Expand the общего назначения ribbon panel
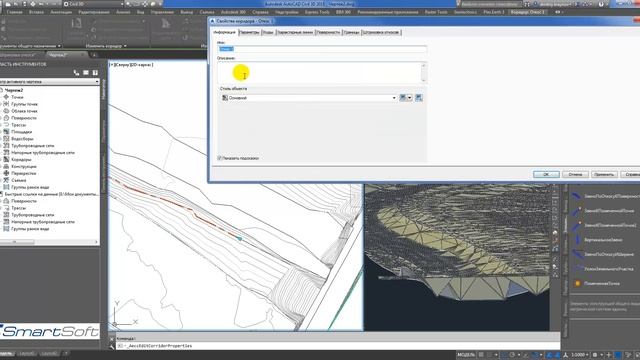The height and width of the screenshot is (360, 640). pos(31,46)
